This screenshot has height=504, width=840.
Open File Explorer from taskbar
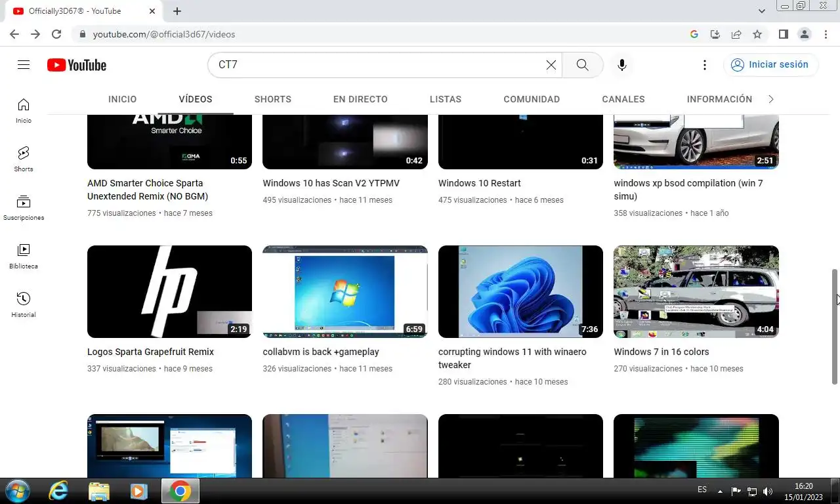(x=99, y=491)
